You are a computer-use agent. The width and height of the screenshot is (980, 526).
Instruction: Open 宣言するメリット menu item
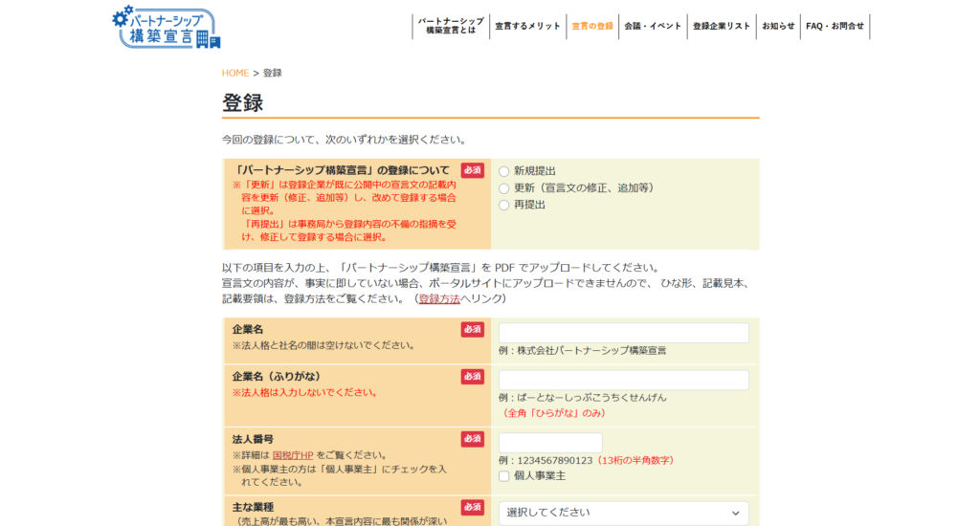click(x=527, y=26)
